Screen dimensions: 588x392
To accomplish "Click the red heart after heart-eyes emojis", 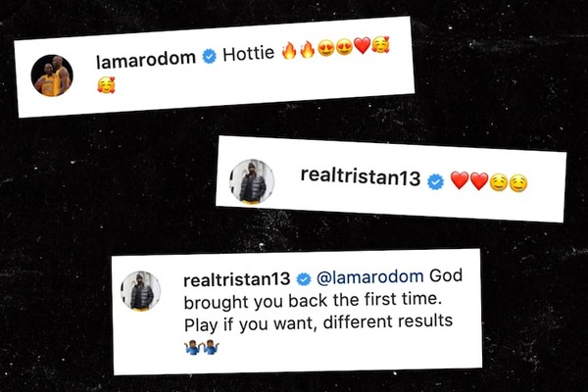I will (x=363, y=45).
